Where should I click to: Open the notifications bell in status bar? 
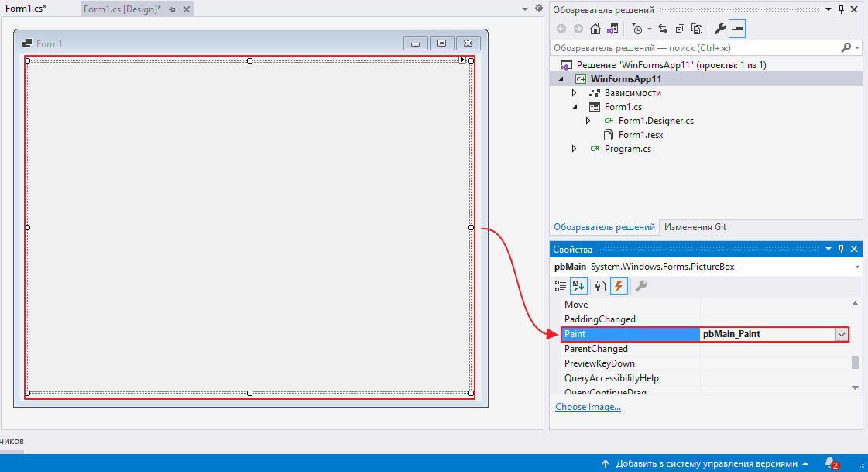[x=829, y=463]
